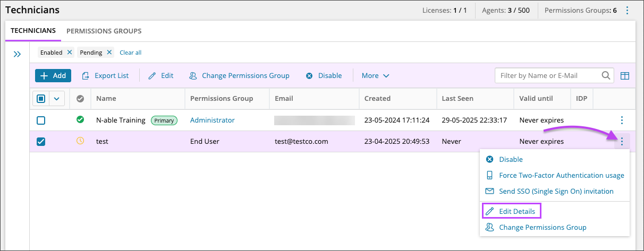Remove the Enabled filter chip
644x251 pixels.
coord(69,53)
